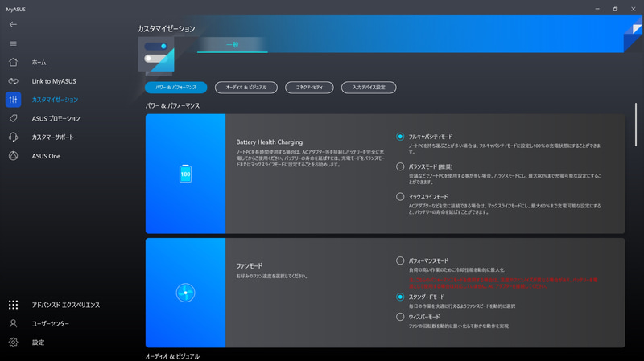Open ホーム in the sidebar

click(39, 63)
